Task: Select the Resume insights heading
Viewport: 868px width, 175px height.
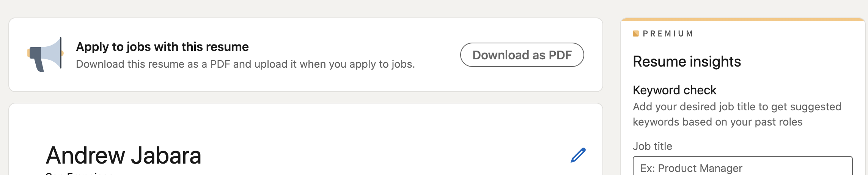Action: (x=687, y=62)
